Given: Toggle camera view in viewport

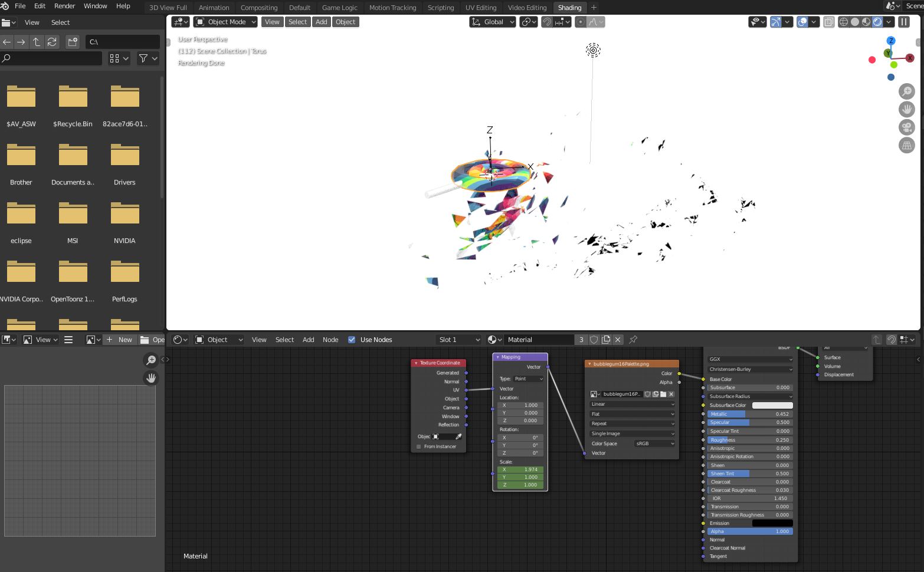Looking at the screenshot, I should click(906, 127).
